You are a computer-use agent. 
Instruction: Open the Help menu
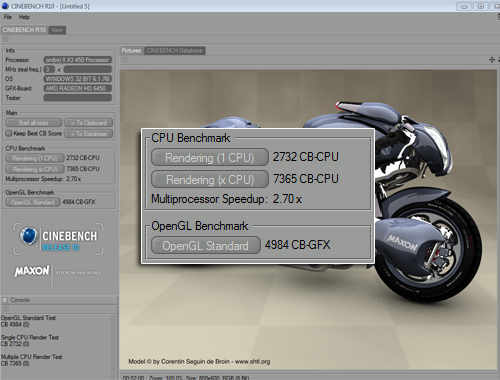tap(24, 17)
